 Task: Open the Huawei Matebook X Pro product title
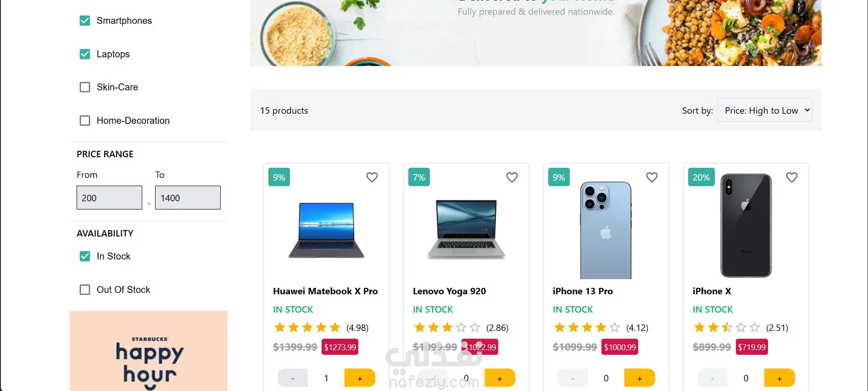click(325, 291)
